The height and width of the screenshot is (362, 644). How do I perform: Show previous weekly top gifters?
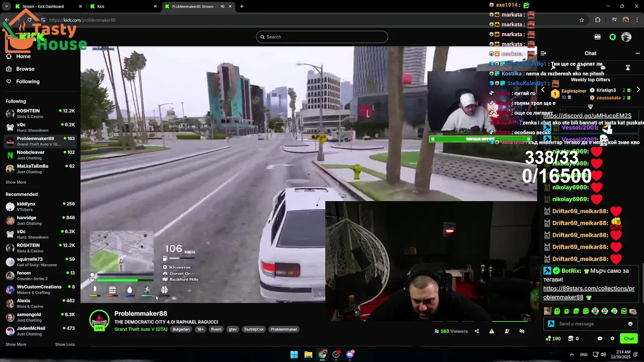pos(542,90)
